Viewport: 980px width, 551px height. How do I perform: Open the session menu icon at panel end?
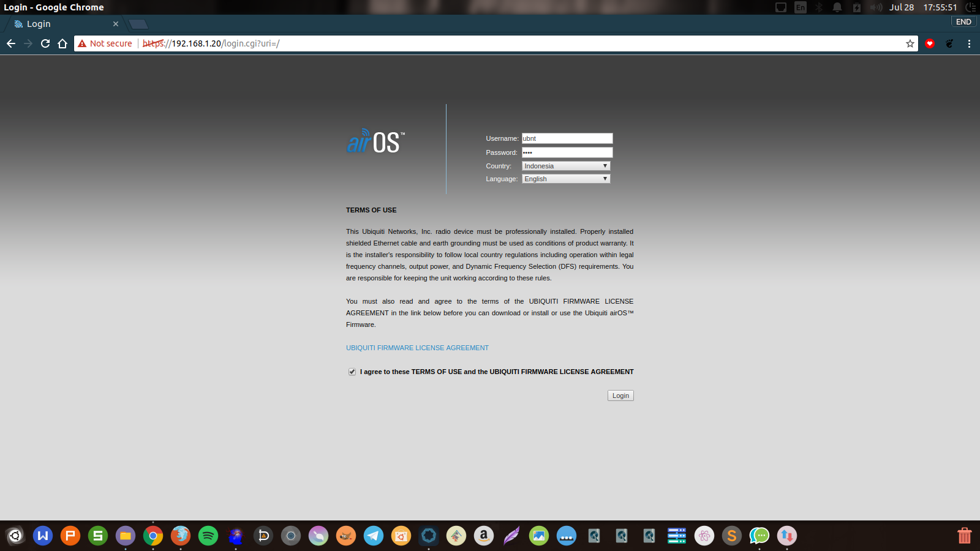(971, 7)
